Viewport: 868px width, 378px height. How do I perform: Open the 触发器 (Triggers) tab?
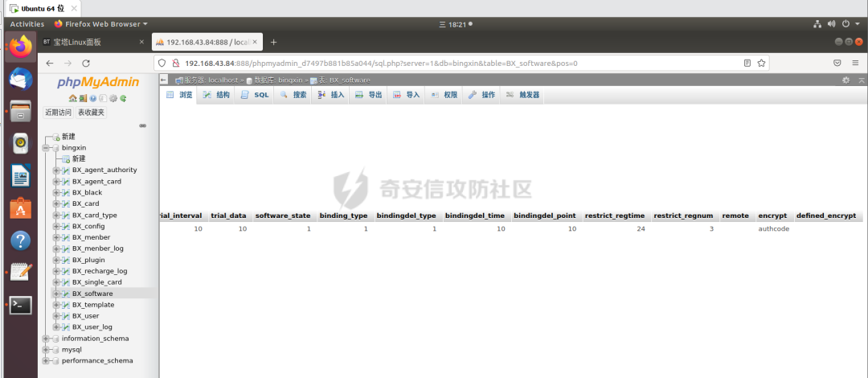pos(522,95)
